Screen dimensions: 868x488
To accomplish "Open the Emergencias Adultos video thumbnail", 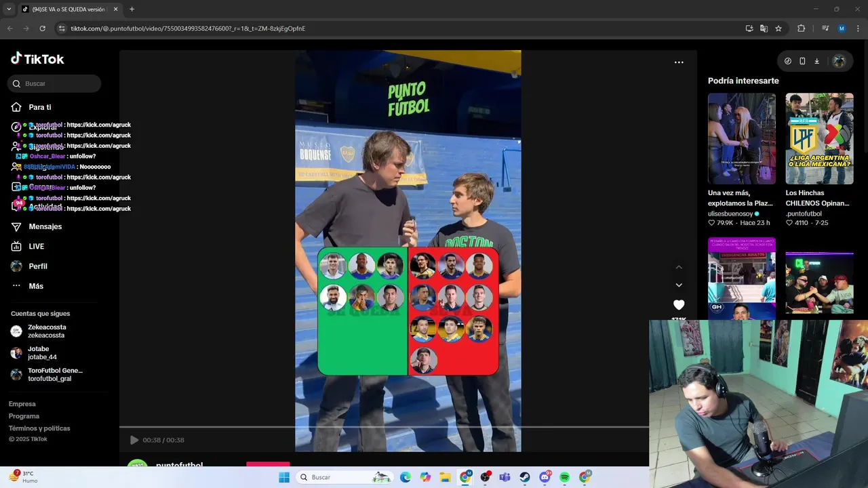I will (x=742, y=278).
